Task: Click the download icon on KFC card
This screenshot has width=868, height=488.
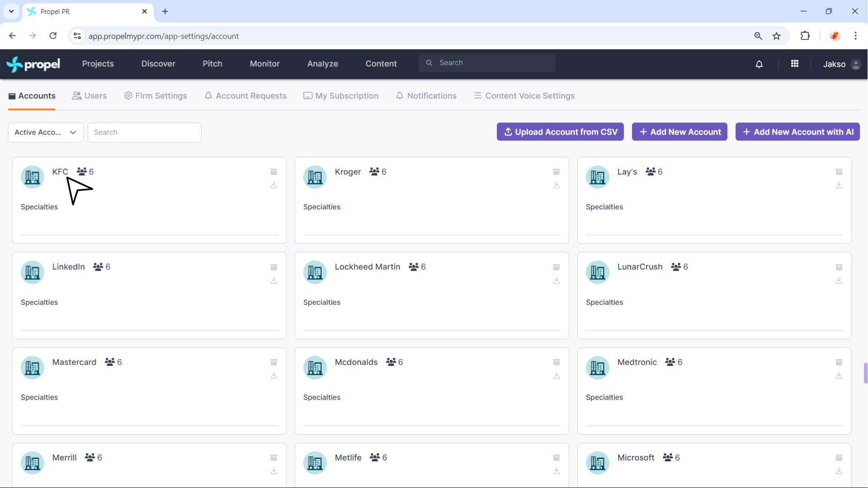Action: (x=274, y=185)
